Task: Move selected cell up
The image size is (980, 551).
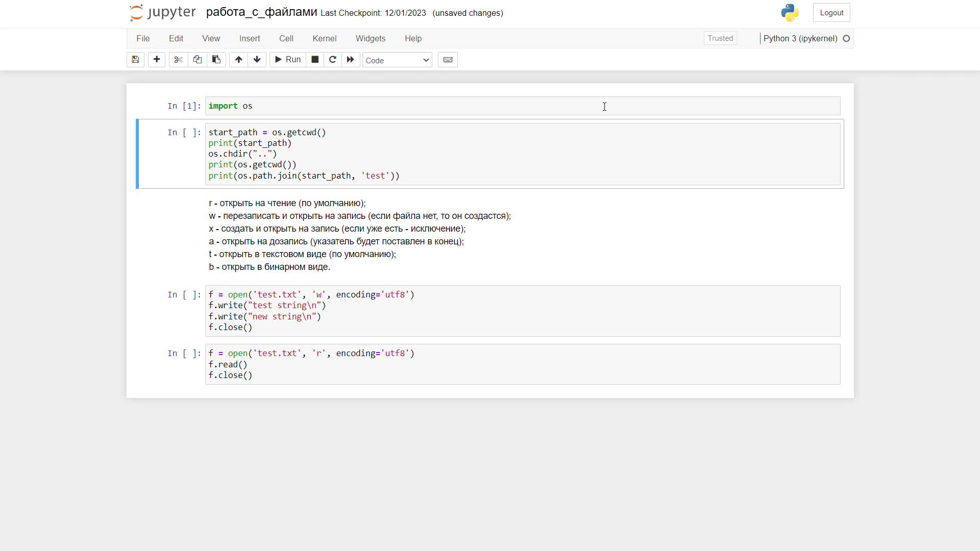Action: click(238, 60)
